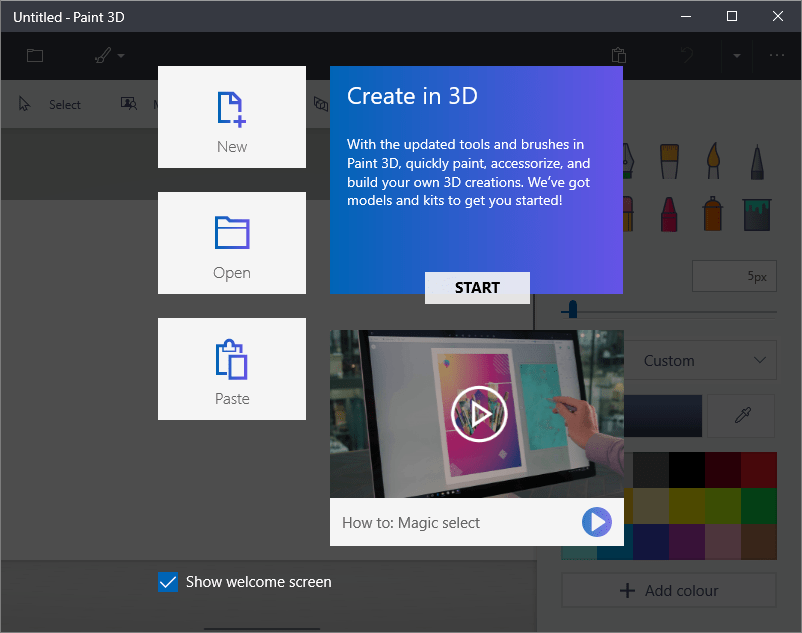This screenshot has width=802, height=633.
Task: Choose the black colour swatch
Action: (x=687, y=470)
